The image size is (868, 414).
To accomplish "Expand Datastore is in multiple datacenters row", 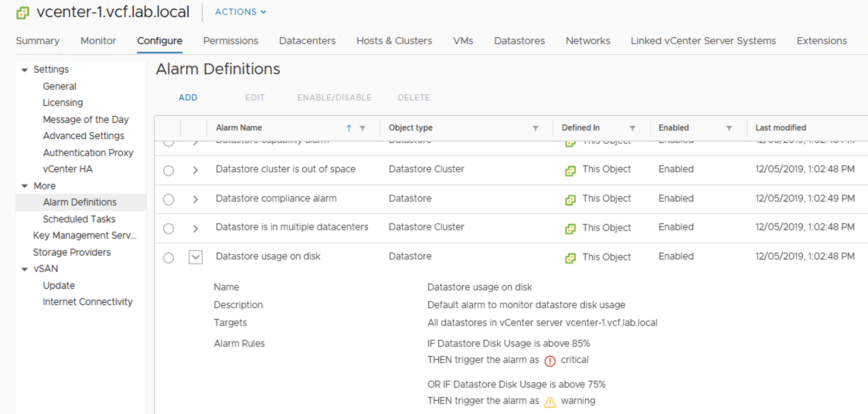I will coord(196,229).
